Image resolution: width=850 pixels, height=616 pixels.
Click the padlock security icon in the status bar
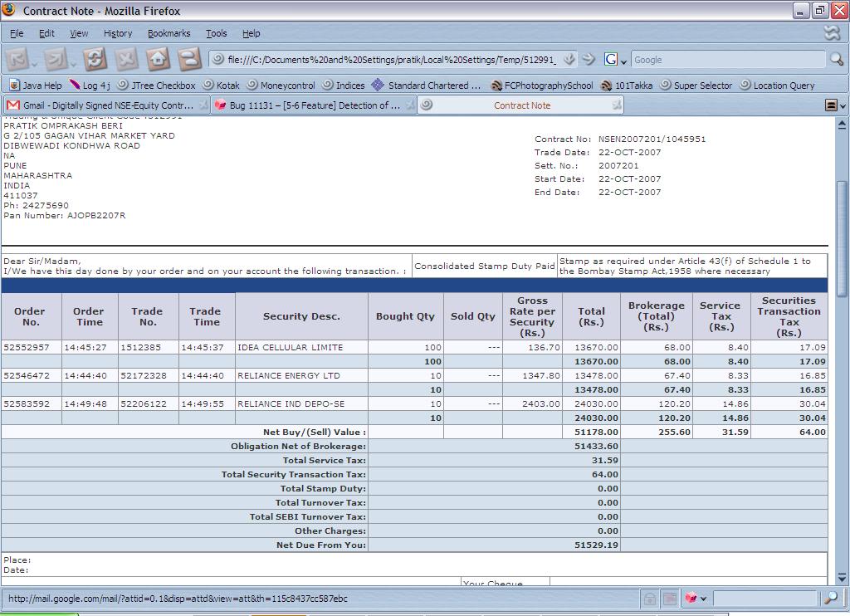[x=649, y=599]
